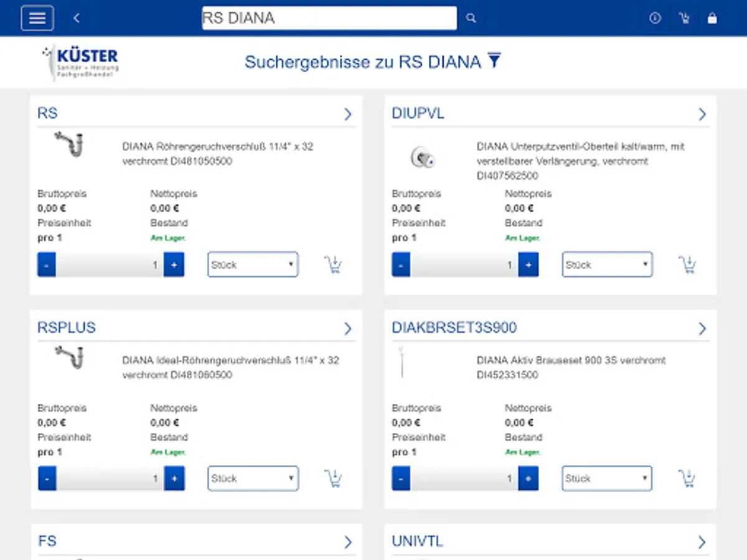Open the Stück unit dropdown for RS

click(253, 265)
